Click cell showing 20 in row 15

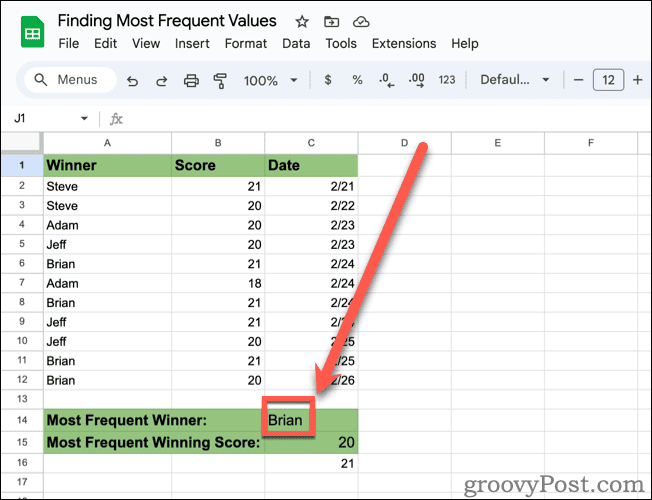(311, 442)
